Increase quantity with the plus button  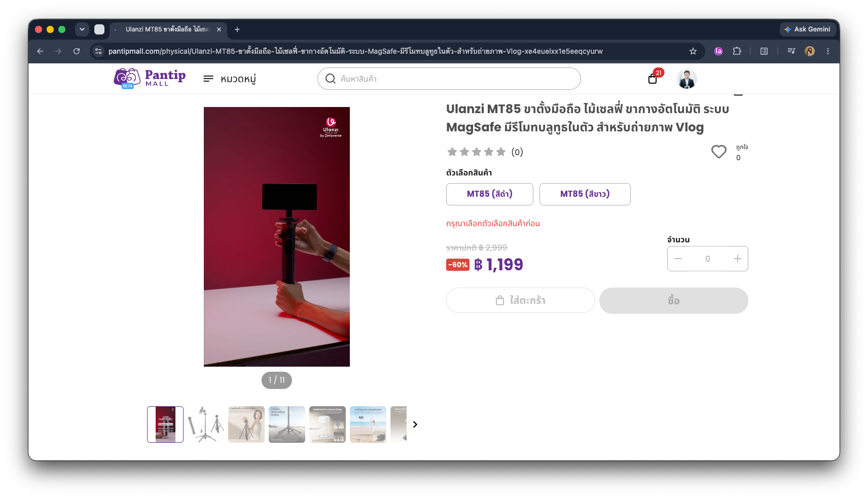[737, 259]
